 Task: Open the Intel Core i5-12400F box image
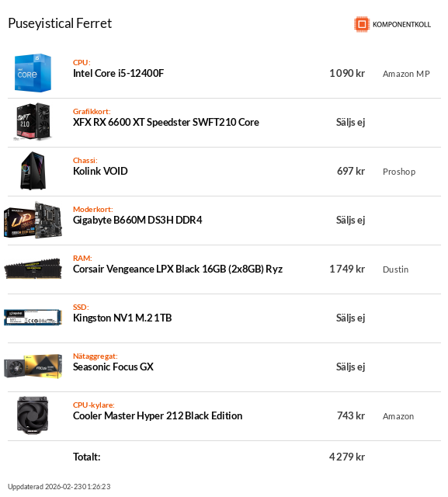(33, 73)
